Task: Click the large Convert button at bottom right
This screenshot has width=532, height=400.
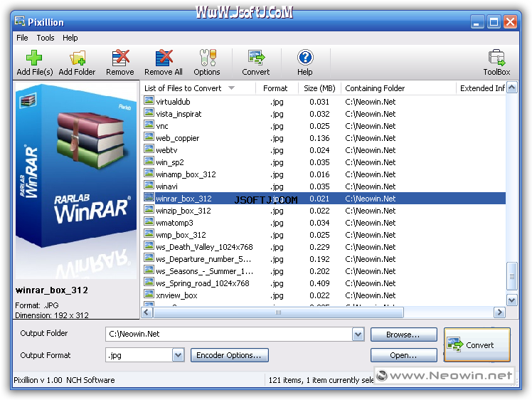Action: click(x=477, y=345)
